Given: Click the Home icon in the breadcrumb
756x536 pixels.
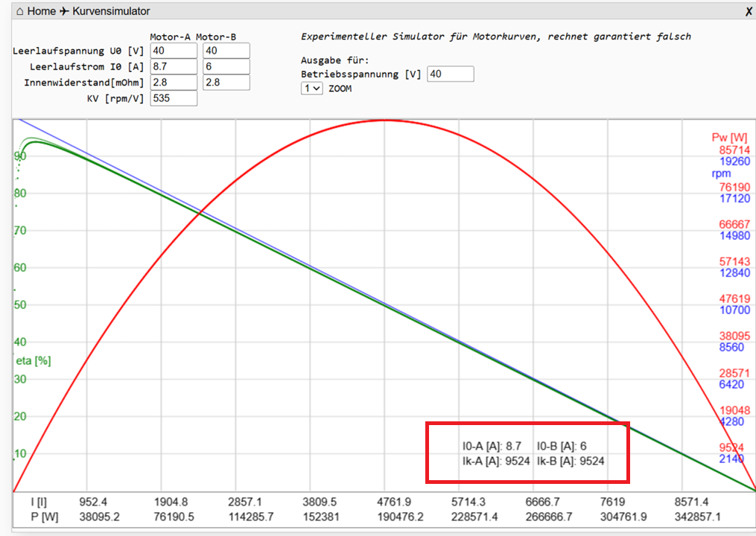Looking at the screenshot, I should 20,11.
